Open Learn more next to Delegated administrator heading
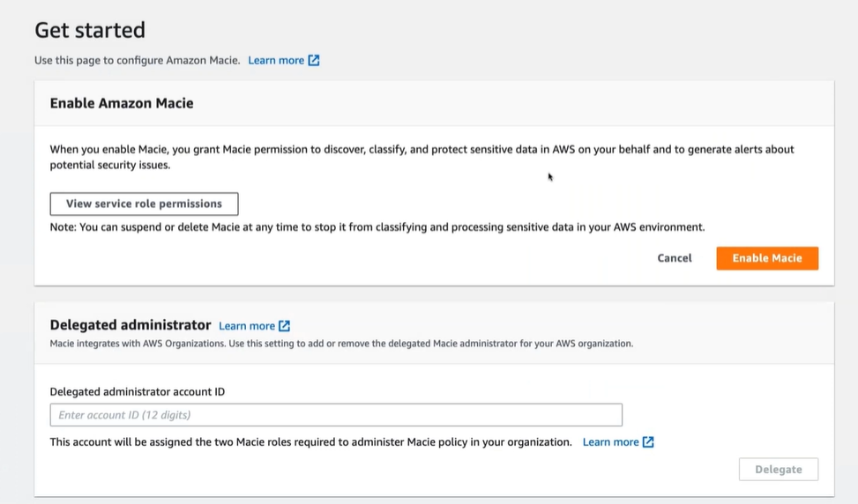The width and height of the screenshot is (858, 504). point(247,326)
